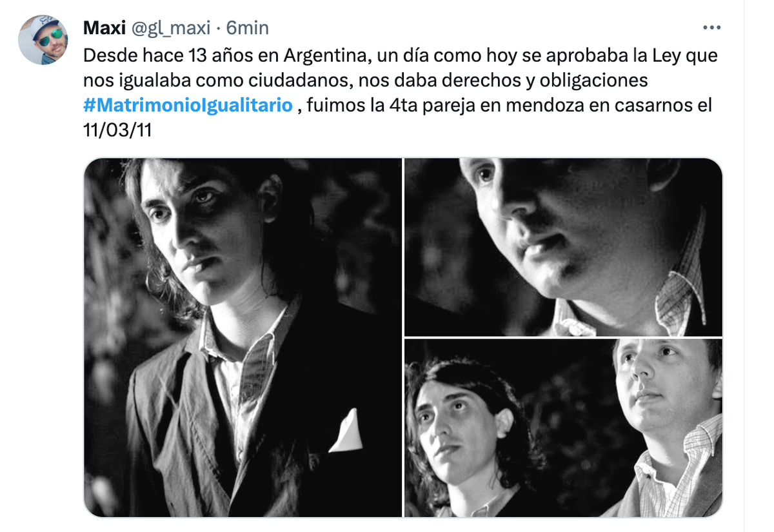Enlarge photo of long-haired man in blazer
774x532 pixels.
coord(243,337)
